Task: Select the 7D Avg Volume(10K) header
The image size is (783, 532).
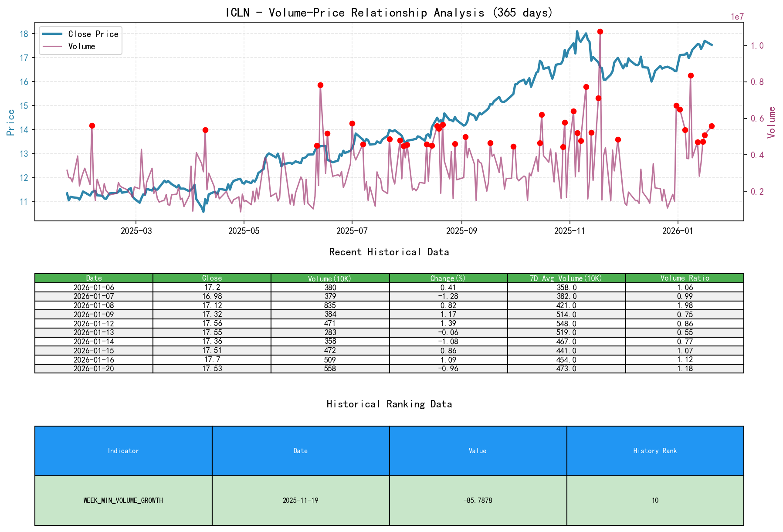Action: click(566, 278)
